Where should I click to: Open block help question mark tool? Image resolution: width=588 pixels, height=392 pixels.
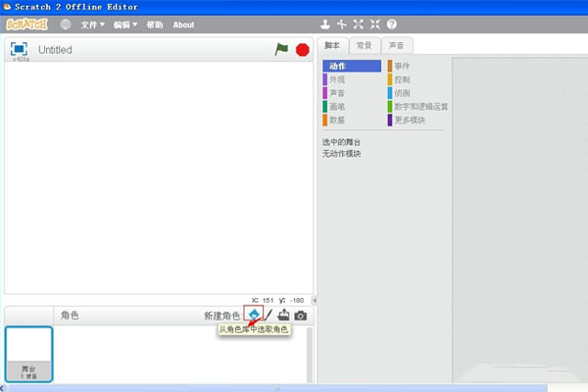(392, 24)
